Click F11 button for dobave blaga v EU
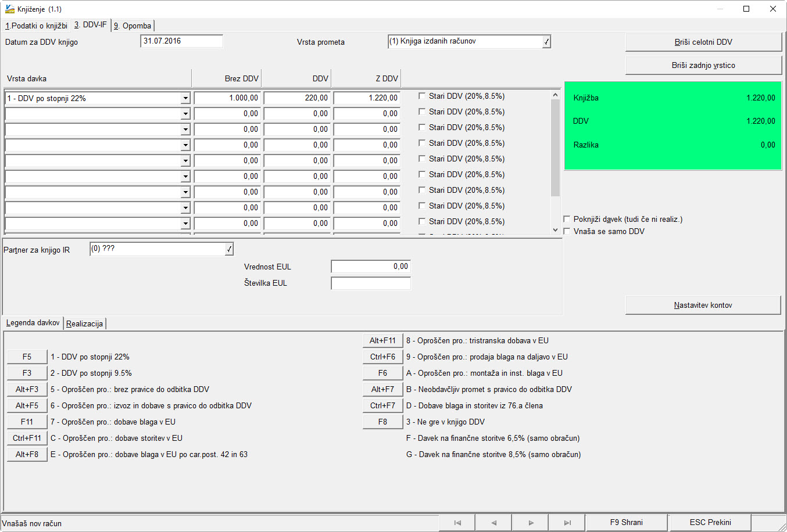Viewport: 787px width, 532px height. point(27,422)
